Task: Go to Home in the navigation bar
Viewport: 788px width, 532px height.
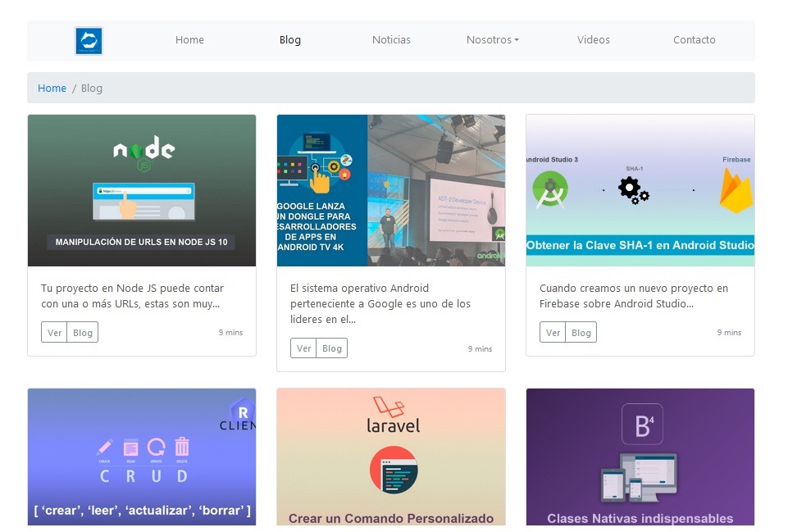Action: pos(189,39)
